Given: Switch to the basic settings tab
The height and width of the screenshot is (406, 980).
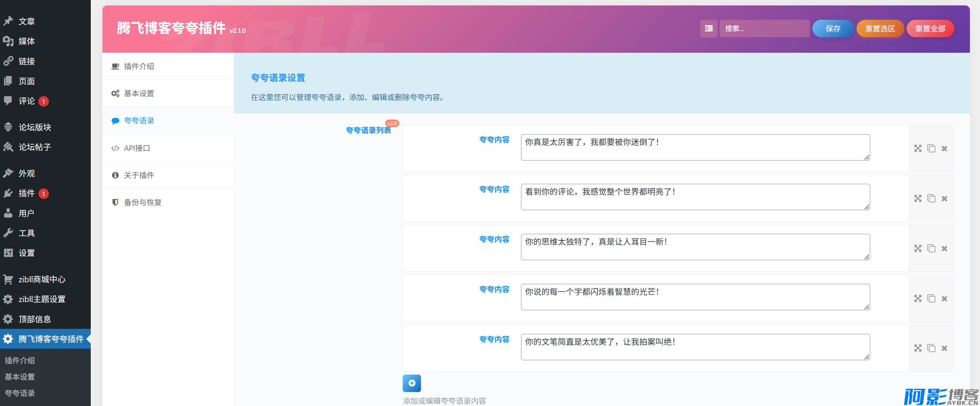Looking at the screenshot, I should (x=139, y=93).
